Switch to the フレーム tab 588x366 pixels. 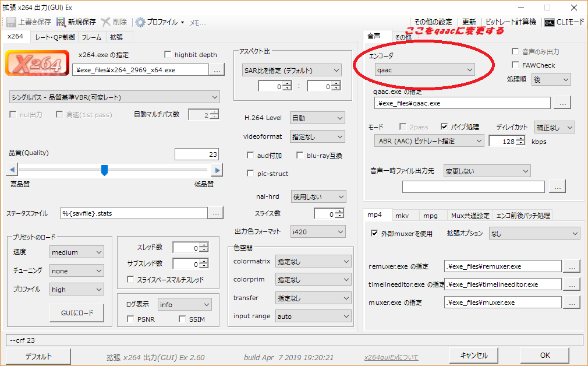tap(92, 37)
